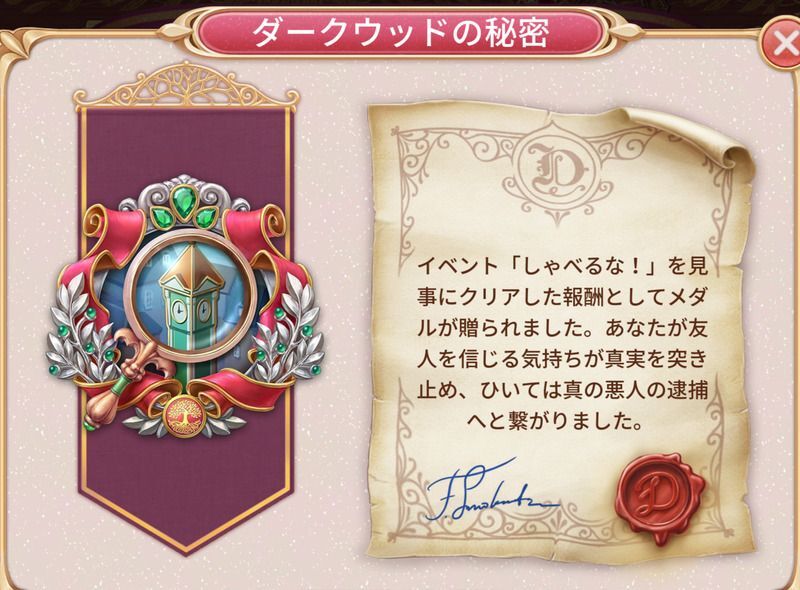
Task: Tap the golden tree ornament above the banner
Action: click(186, 87)
